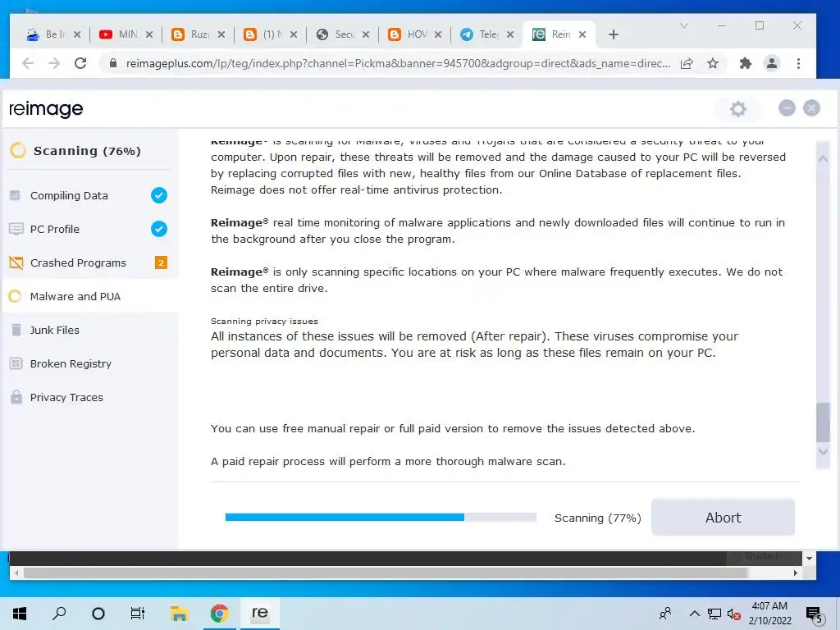Click the Scanning (77%) progress label
Image resolution: width=840 pixels, height=630 pixels.
click(x=597, y=518)
